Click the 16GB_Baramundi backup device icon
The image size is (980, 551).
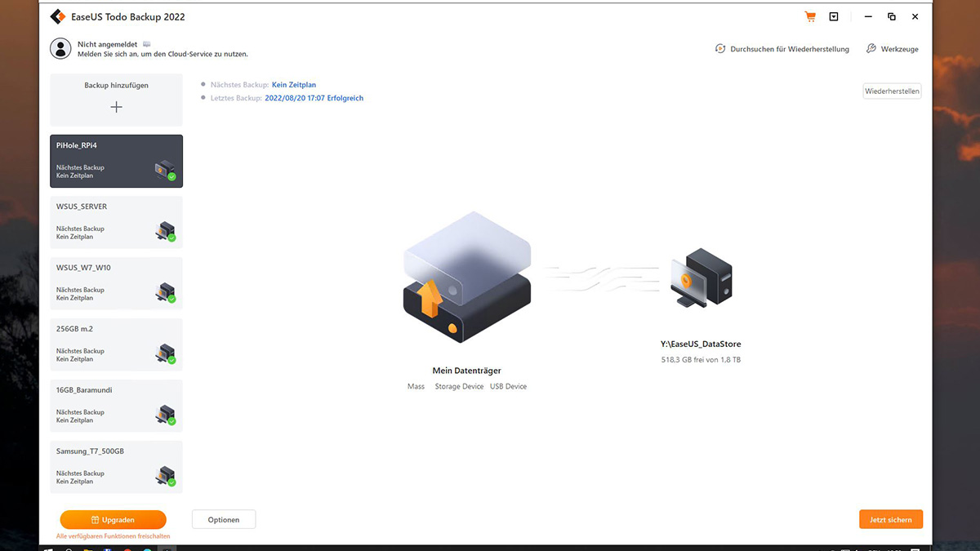[166, 415]
